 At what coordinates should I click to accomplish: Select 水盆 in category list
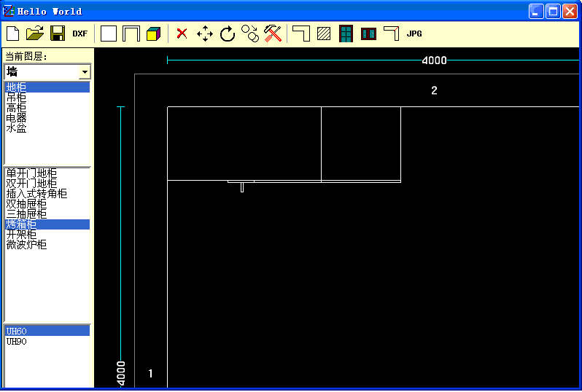(47, 128)
